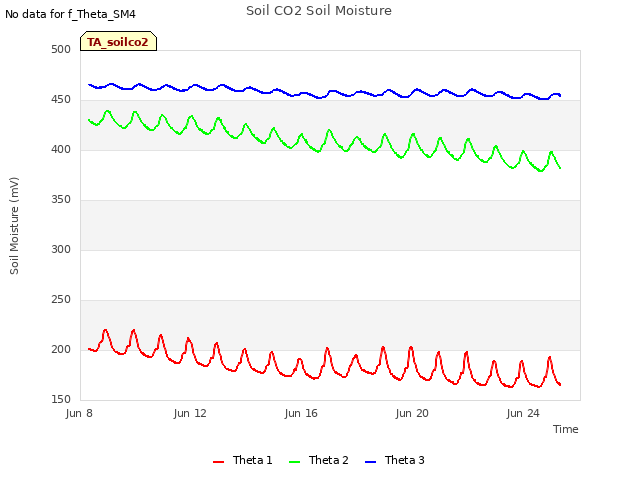Click the 300 y-axis tick label
Screen dimensions: 640x480
point(61,250)
